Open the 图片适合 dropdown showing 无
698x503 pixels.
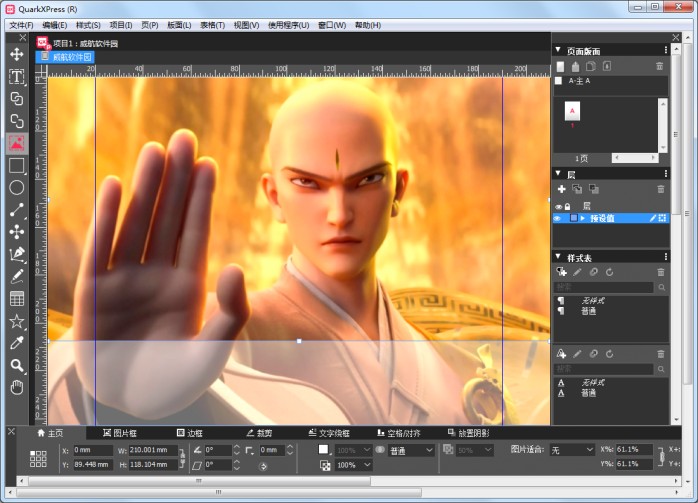tap(572, 450)
